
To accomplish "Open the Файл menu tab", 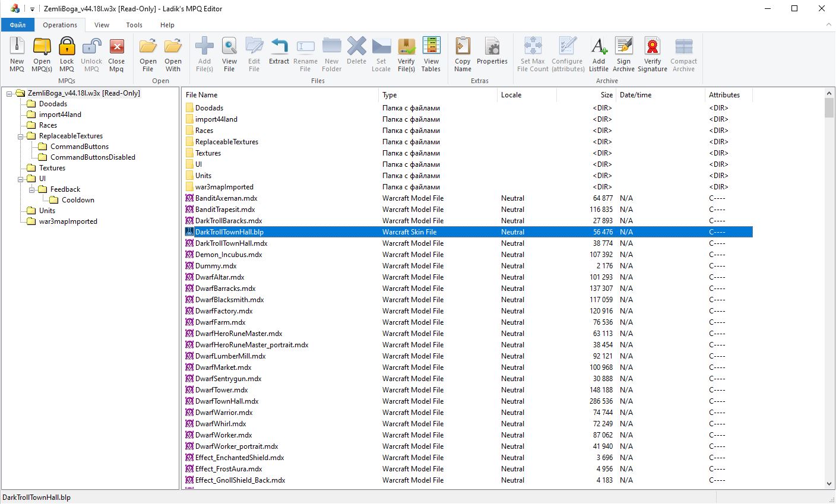I will pyautogui.click(x=18, y=25).
